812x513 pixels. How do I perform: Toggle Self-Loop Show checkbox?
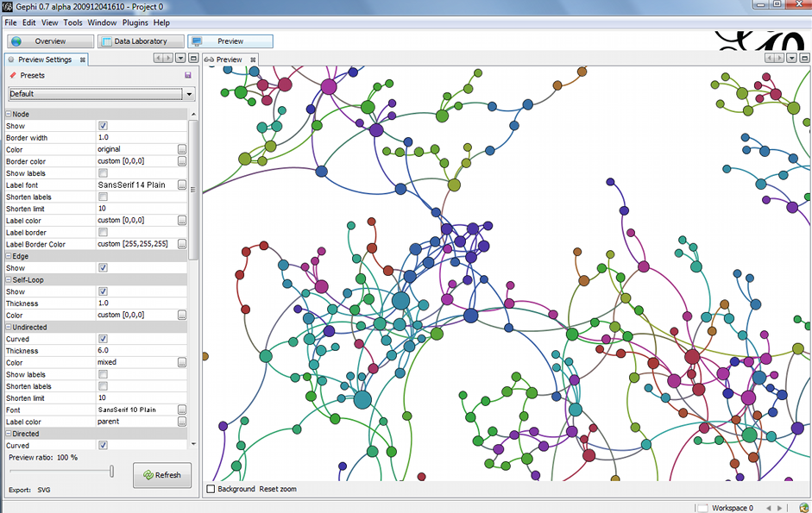coord(103,291)
